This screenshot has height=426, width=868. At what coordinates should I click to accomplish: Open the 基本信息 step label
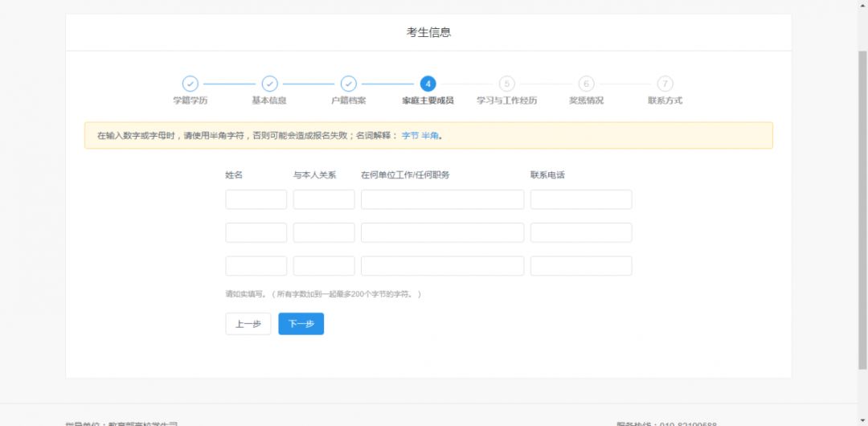[269, 100]
